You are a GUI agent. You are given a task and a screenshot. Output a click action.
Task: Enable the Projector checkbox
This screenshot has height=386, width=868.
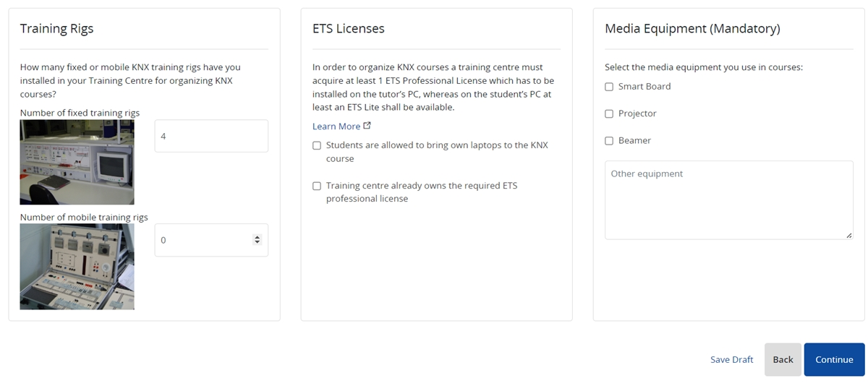(609, 113)
